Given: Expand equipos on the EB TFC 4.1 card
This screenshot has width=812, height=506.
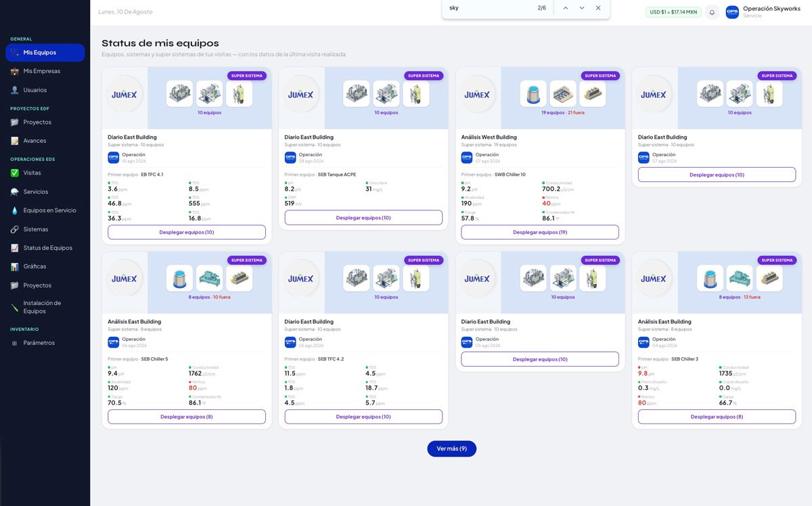Looking at the screenshot, I should (187, 232).
